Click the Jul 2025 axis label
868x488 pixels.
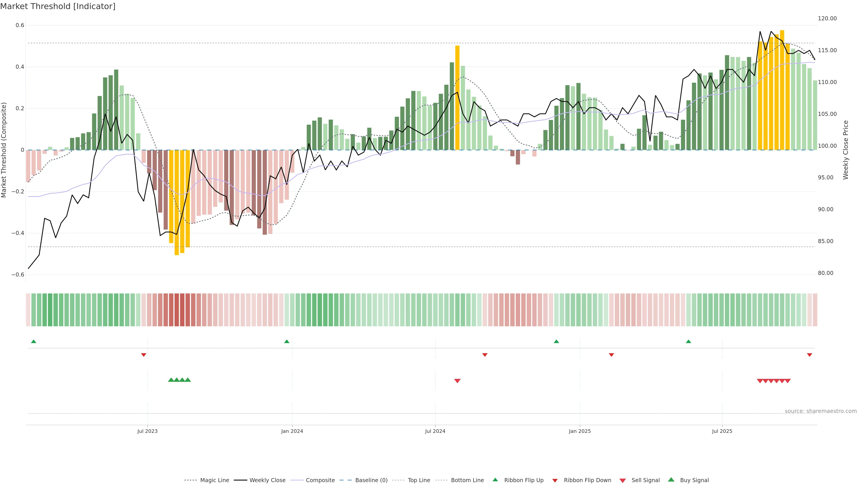[722, 432]
